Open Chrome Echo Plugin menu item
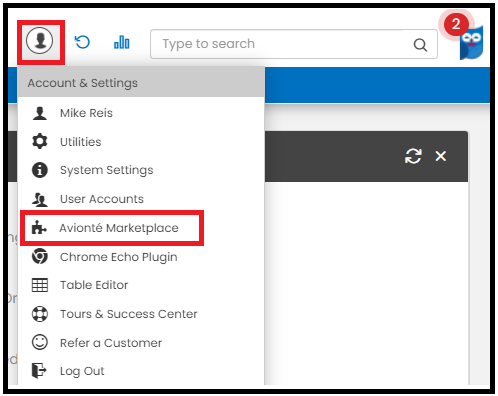This screenshot has width=498, height=396. (141, 257)
